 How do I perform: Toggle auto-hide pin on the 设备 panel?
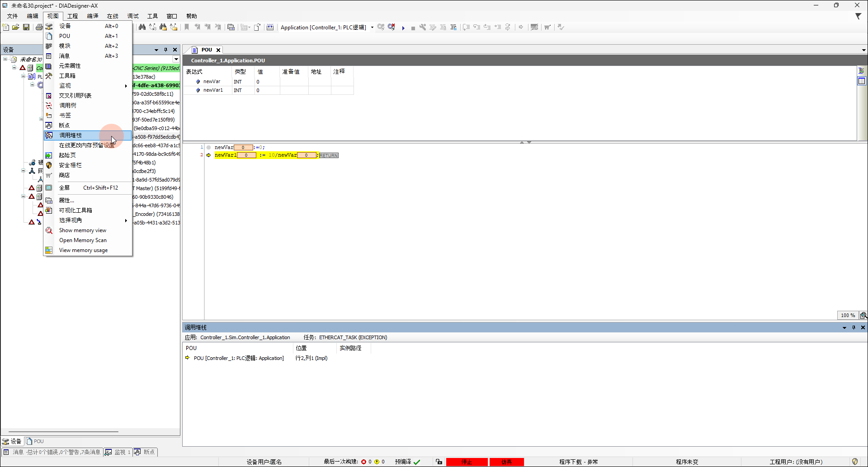tap(165, 50)
